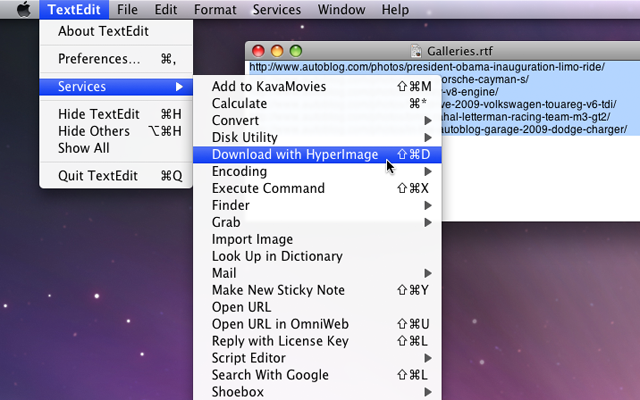Zoom the Galleries.rtf window with green button
The image size is (640, 400).
coord(295,51)
